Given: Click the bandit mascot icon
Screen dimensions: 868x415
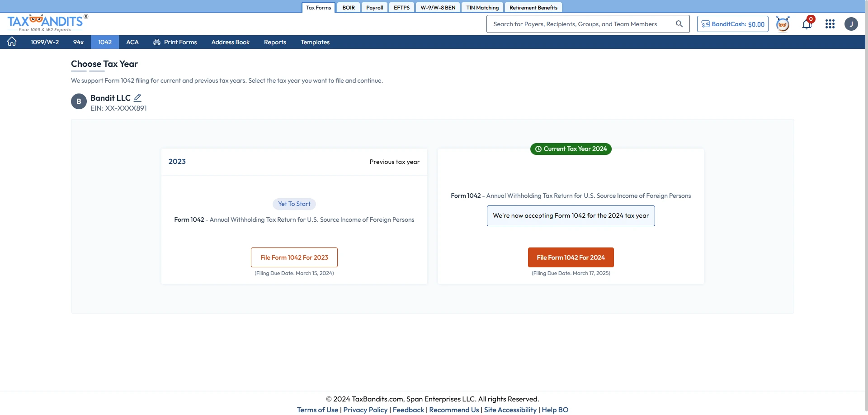Looking at the screenshot, I should point(783,24).
